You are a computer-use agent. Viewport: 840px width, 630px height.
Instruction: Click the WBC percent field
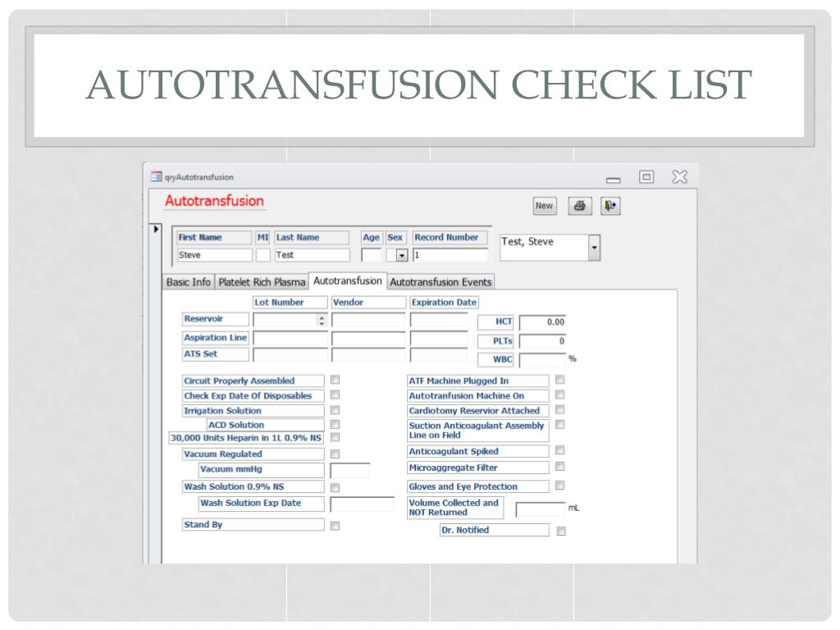point(543,360)
